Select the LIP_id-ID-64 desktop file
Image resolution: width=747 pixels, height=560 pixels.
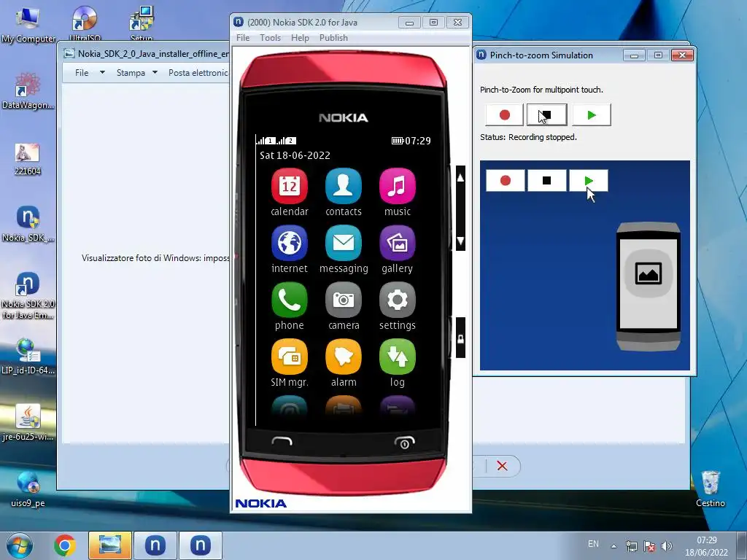[x=28, y=356]
